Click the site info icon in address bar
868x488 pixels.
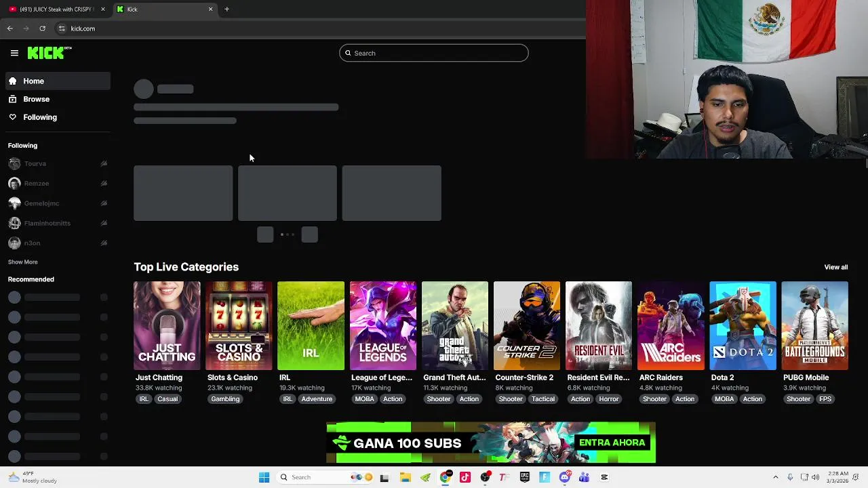tap(62, 28)
